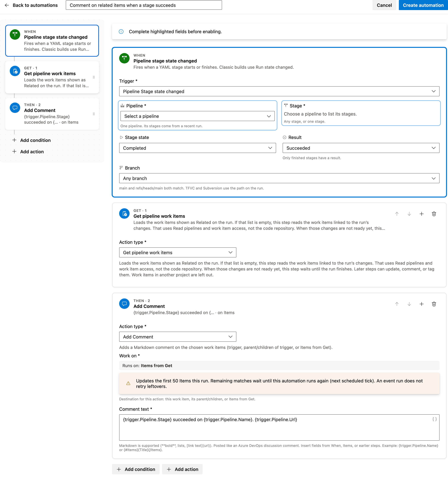
Task: Click the Create automation button
Action: click(423, 5)
